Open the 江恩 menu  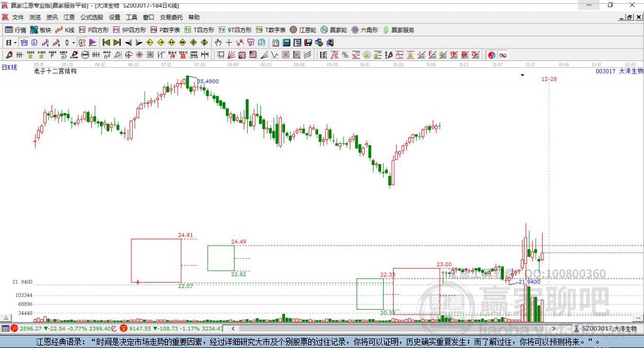69,17
